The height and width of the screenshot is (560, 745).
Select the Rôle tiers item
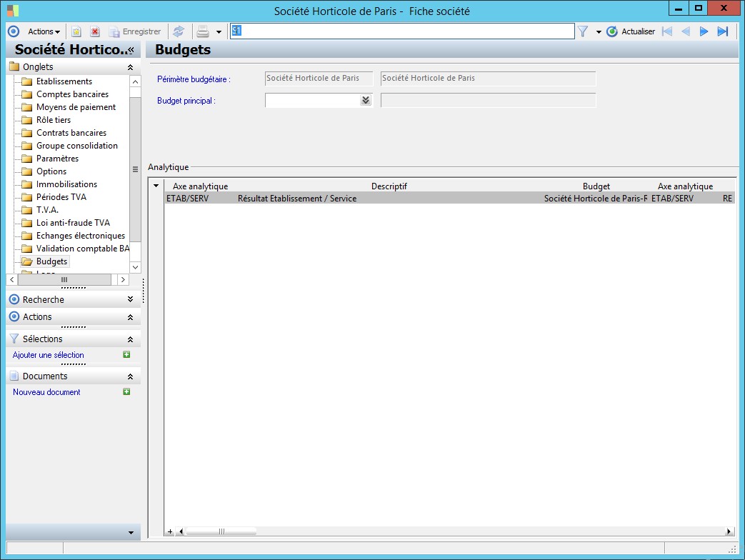point(53,120)
